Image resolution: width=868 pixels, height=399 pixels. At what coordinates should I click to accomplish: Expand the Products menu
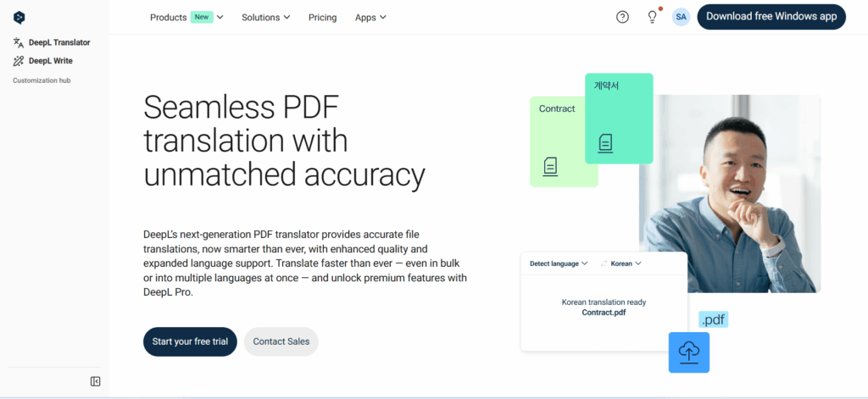pos(186,17)
